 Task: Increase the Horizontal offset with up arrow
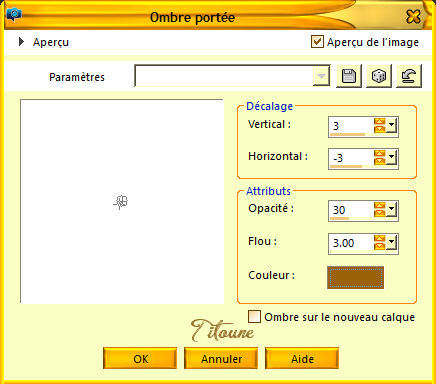tap(379, 154)
